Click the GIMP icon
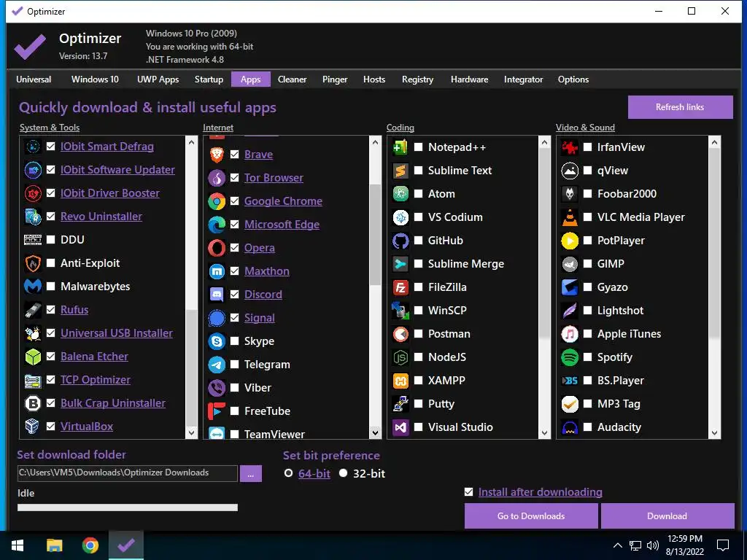 pyautogui.click(x=570, y=264)
